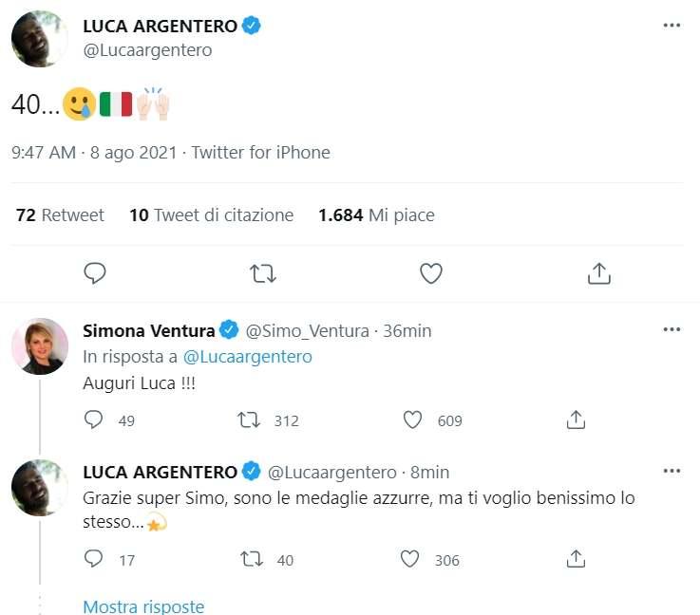Open the @Lucaargentero mention link in Simona's reply
This screenshot has height=615, width=700.
pos(260,357)
